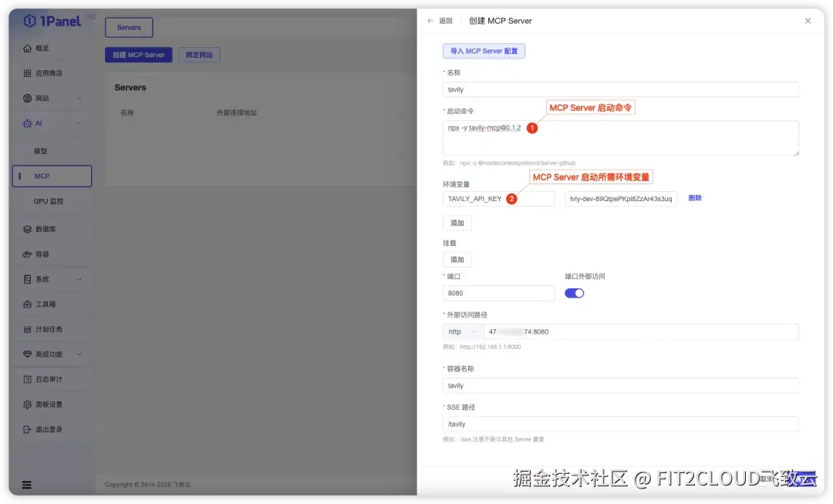Open the 面板设置 gear icon

coord(27,405)
